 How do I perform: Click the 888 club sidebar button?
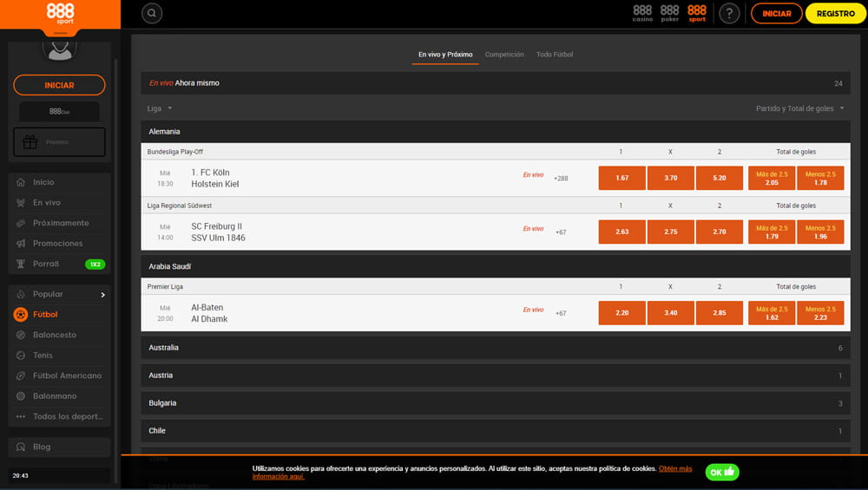(x=59, y=111)
